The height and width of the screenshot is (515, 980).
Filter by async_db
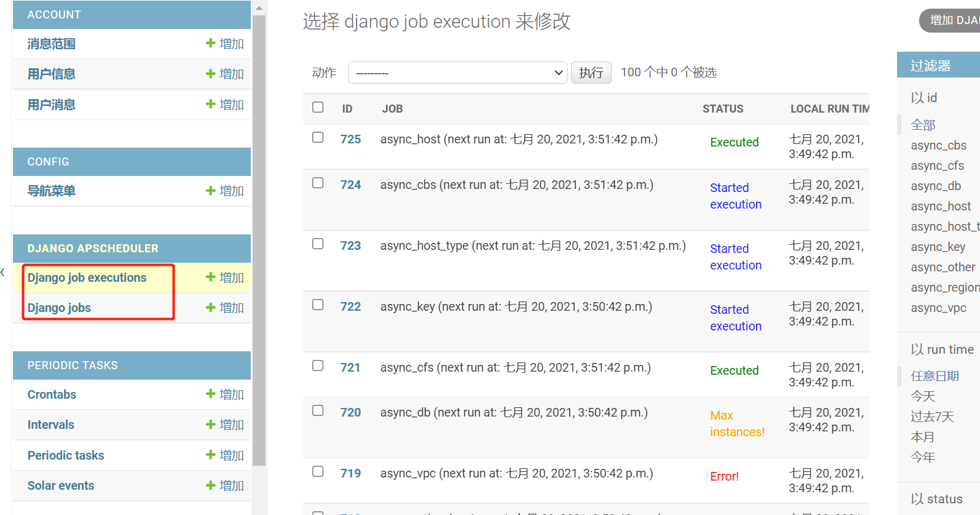936,186
